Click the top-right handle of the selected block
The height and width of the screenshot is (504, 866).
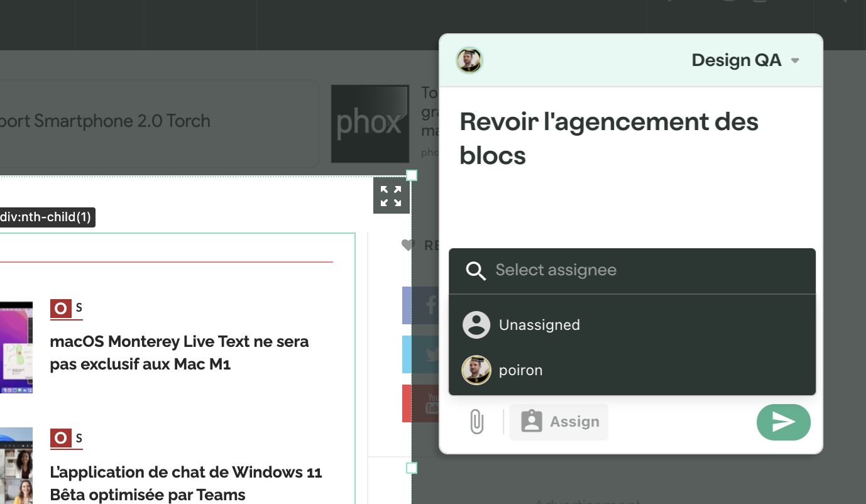coord(412,175)
